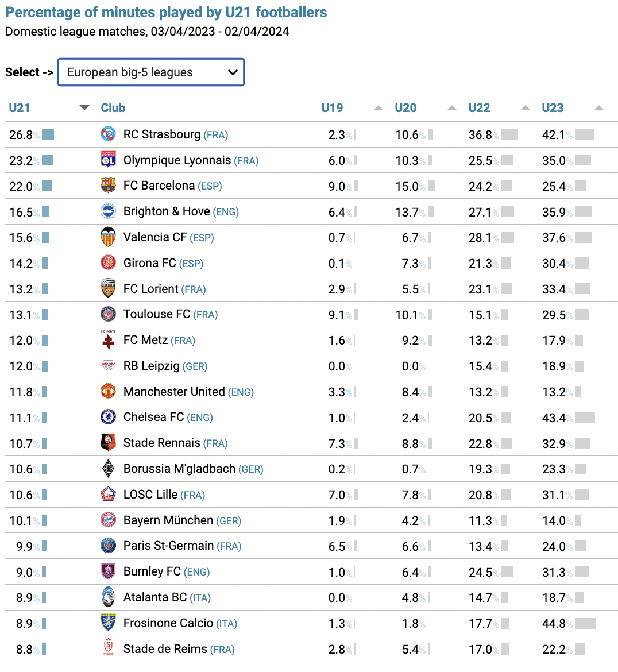618x672 pixels.
Task: Click the RB Leipzig bulls logo
Action: point(108,365)
